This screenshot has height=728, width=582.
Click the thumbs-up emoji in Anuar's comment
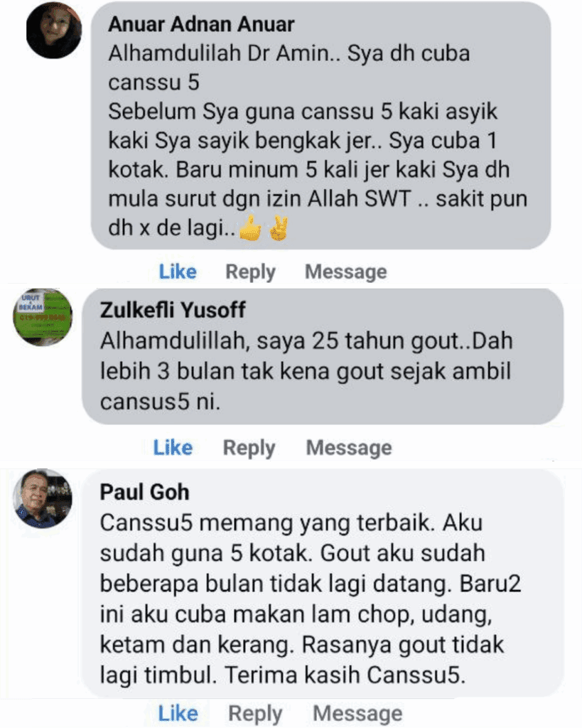[x=251, y=227]
